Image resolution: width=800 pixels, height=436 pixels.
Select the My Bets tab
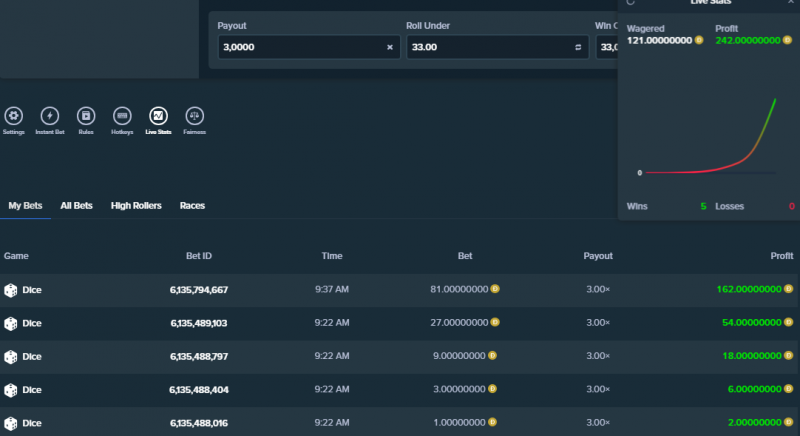[25, 206]
